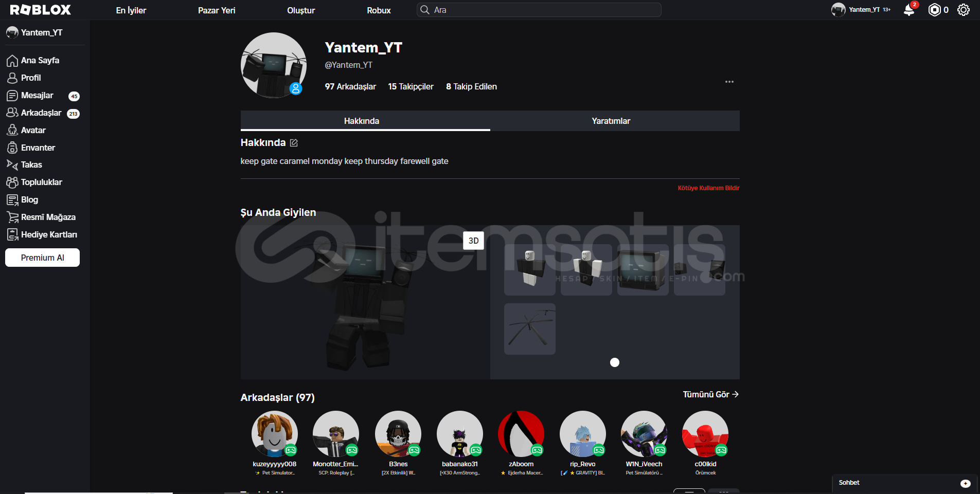Open the Robux balance icon
Image resolution: width=980 pixels, height=494 pixels.
[934, 10]
